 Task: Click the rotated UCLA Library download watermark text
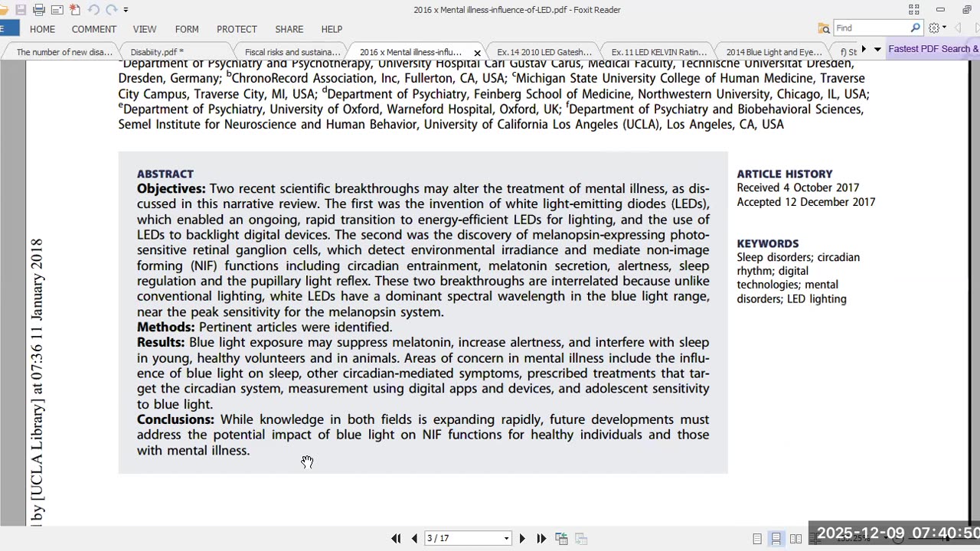pyautogui.click(x=37, y=381)
